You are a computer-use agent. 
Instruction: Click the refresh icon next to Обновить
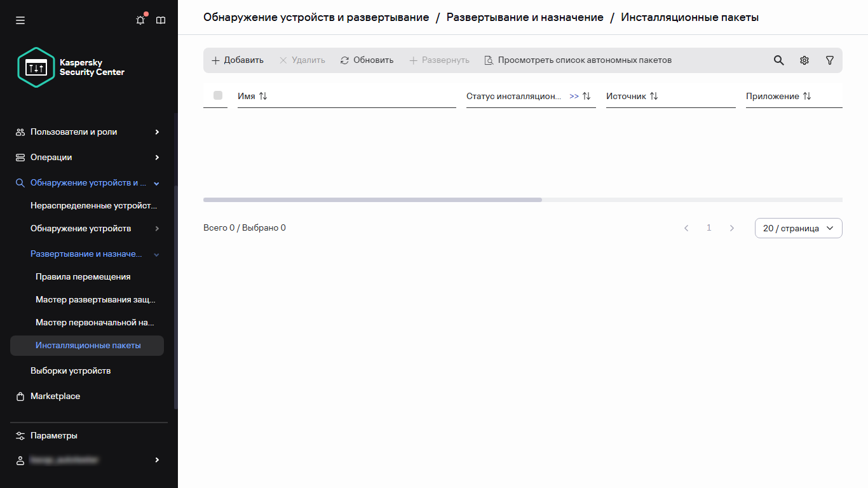pyautogui.click(x=344, y=60)
